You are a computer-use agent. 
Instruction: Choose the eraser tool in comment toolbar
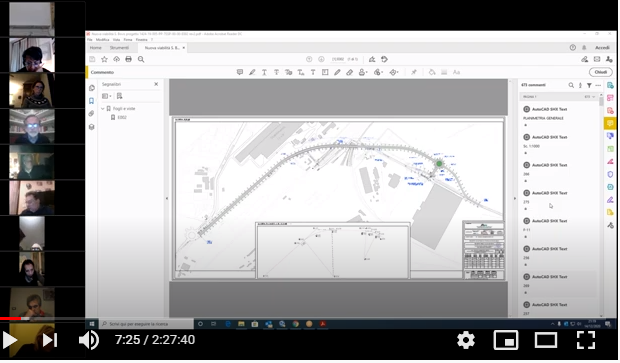[x=350, y=72]
